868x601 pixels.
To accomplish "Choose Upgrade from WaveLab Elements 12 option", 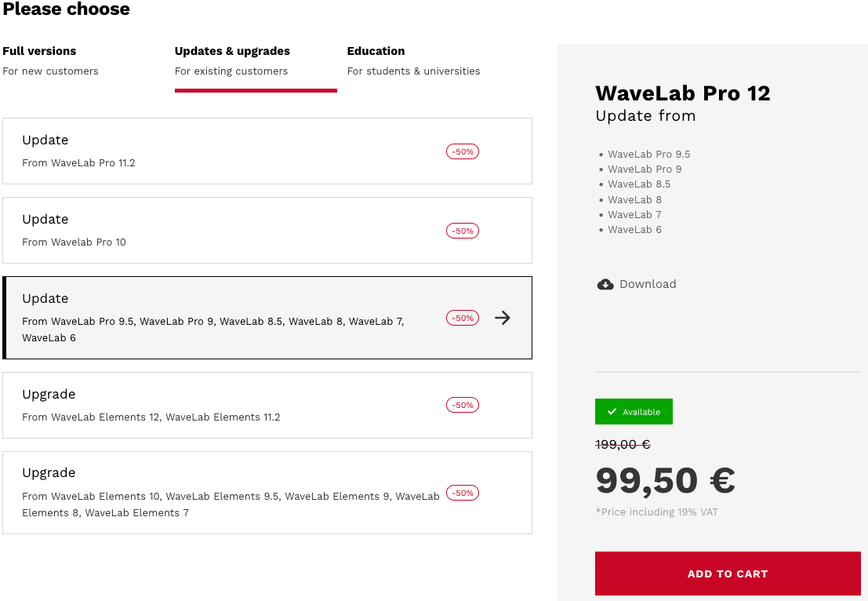I will (235, 405).
